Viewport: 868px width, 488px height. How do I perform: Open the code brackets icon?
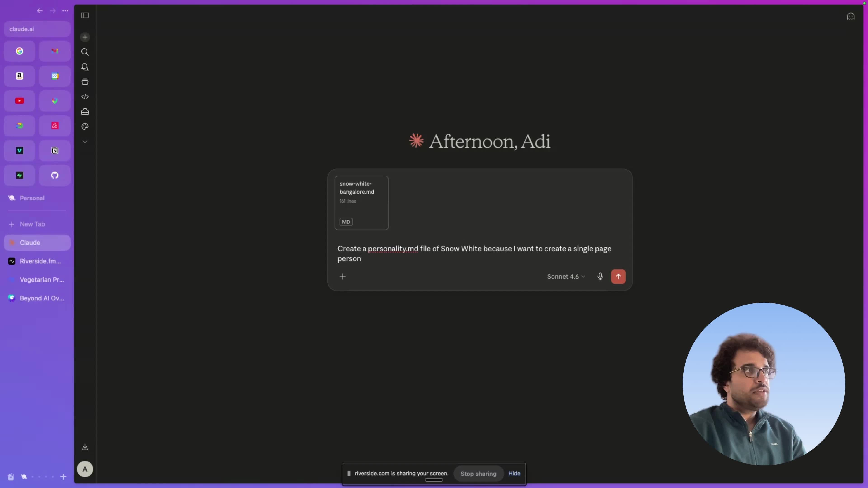[85, 97]
